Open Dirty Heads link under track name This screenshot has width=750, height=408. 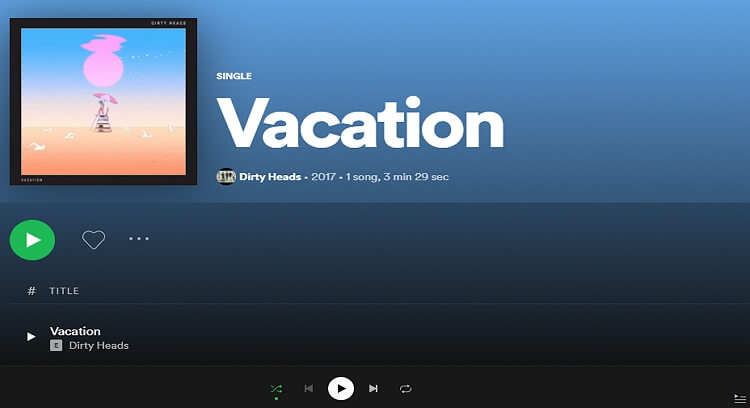pos(99,345)
